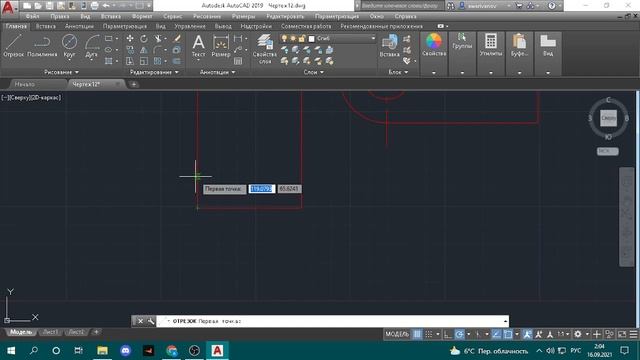Choose the Rotate tool
Screen dimensions: 640x360
(x=144, y=38)
